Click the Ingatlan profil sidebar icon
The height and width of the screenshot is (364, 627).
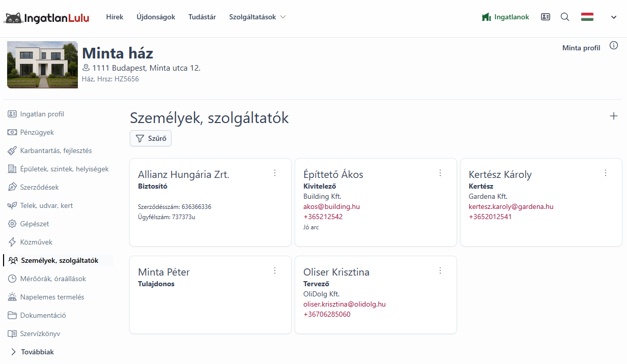[x=12, y=114]
